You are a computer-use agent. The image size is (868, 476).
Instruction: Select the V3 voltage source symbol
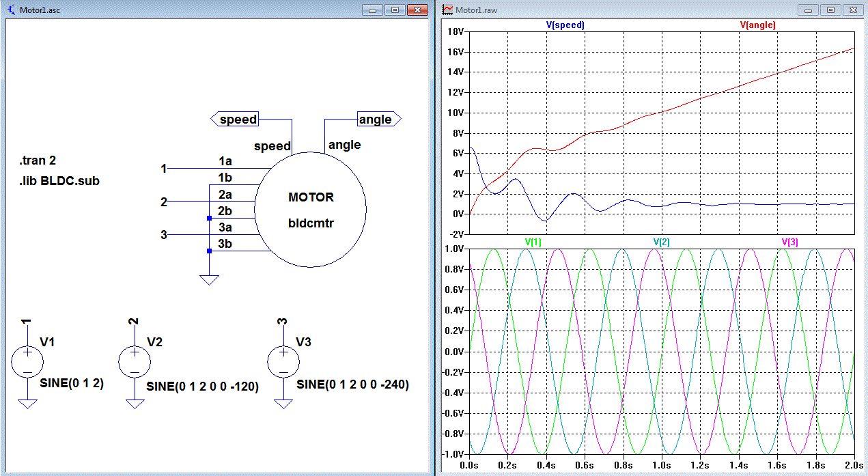coord(283,362)
